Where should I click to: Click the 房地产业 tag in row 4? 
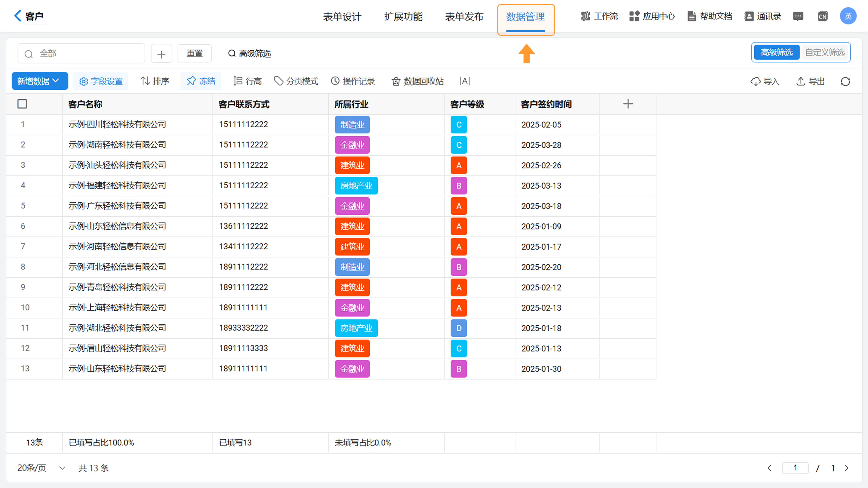point(356,186)
